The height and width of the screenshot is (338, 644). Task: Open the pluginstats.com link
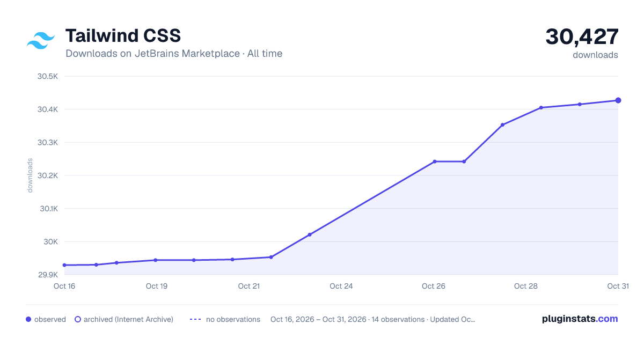pos(580,319)
